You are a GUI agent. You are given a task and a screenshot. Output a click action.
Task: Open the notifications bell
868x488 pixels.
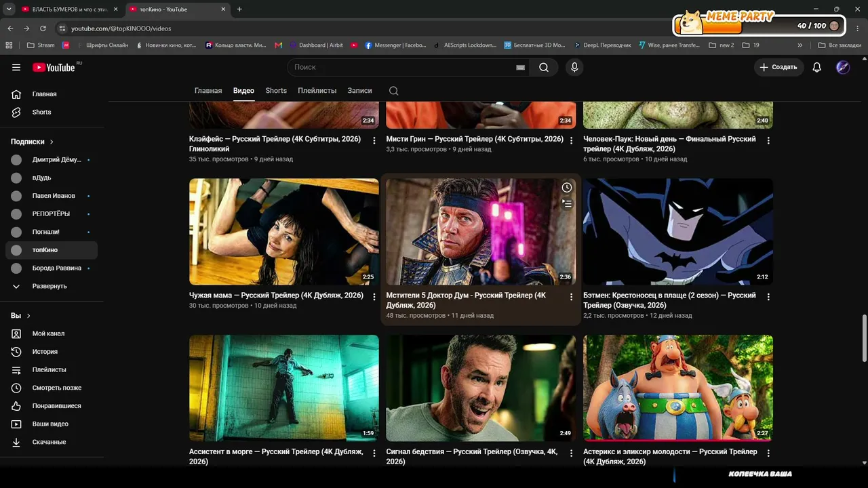(817, 67)
